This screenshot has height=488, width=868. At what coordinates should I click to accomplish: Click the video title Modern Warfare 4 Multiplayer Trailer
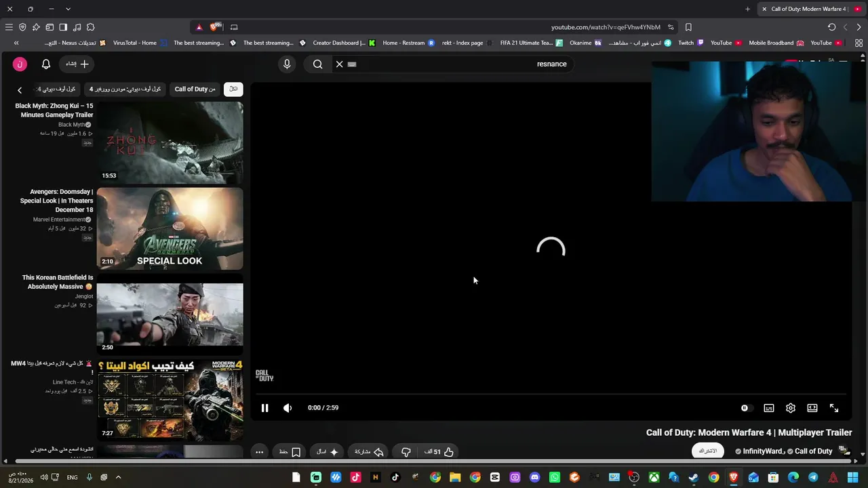(749, 432)
